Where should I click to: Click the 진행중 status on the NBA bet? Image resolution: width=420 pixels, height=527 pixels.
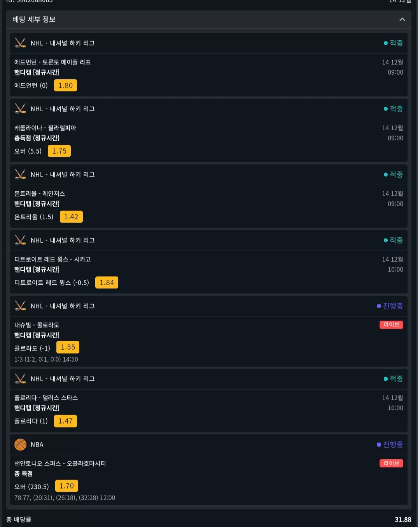point(390,444)
